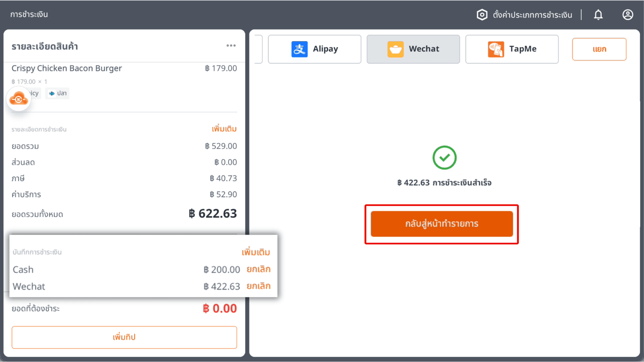Select TapMe payment method tab
The width and height of the screenshot is (644, 362).
512,49
